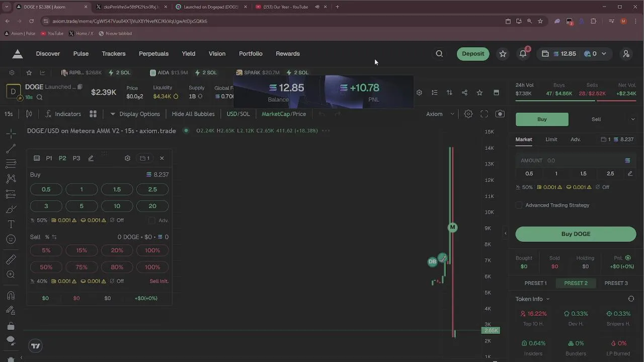The image size is (644, 362).
Task: Copy the DOGE contract address
Action: 79,87
